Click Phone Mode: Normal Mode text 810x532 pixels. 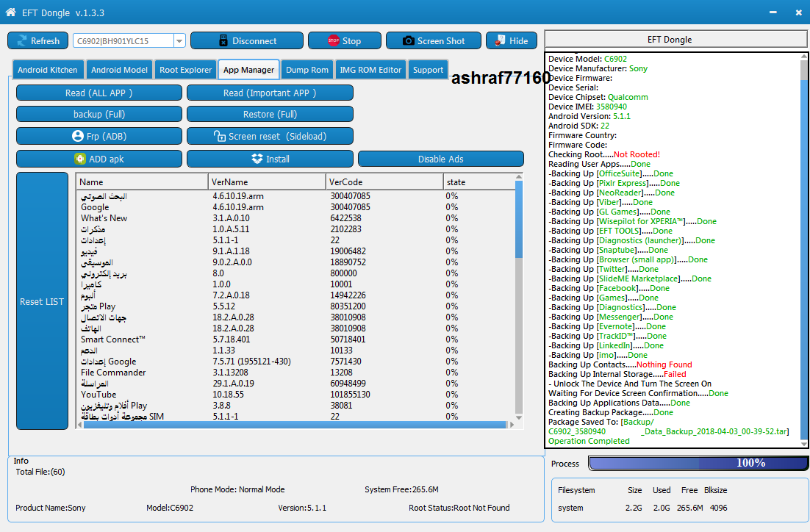tap(237, 489)
